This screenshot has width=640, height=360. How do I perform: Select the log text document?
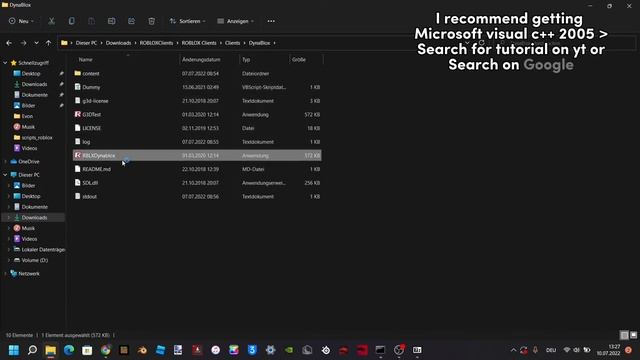pyautogui.click(x=197, y=142)
